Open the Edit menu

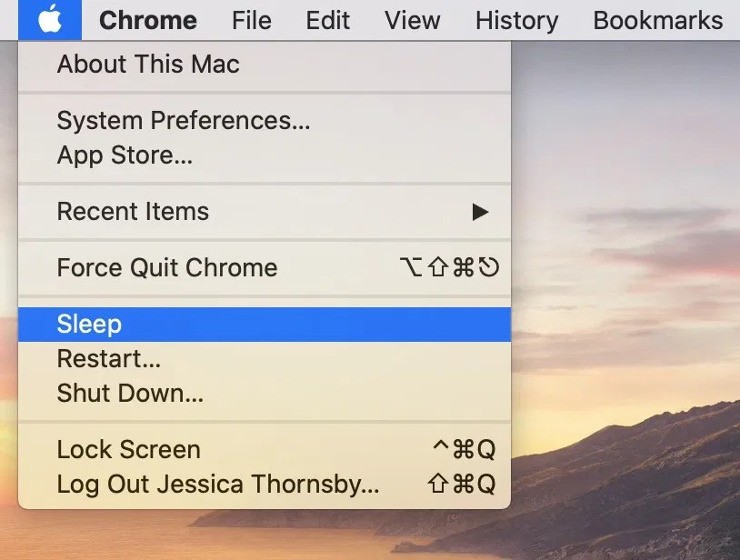(327, 20)
